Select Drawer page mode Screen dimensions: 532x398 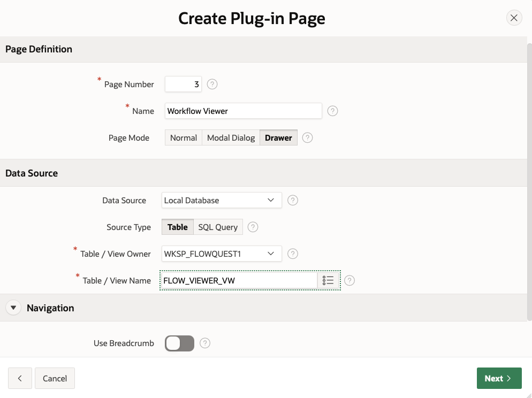[x=278, y=137]
